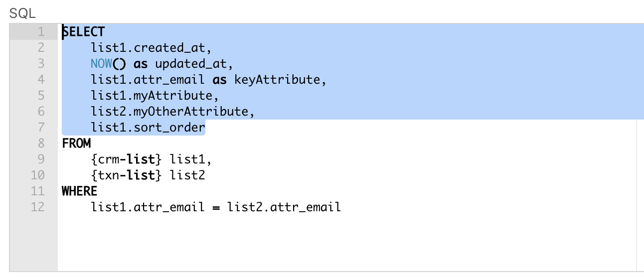Click on list1.myAttribute text
Viewport: 644px width, 278px height.
click(x=152, y=96)
